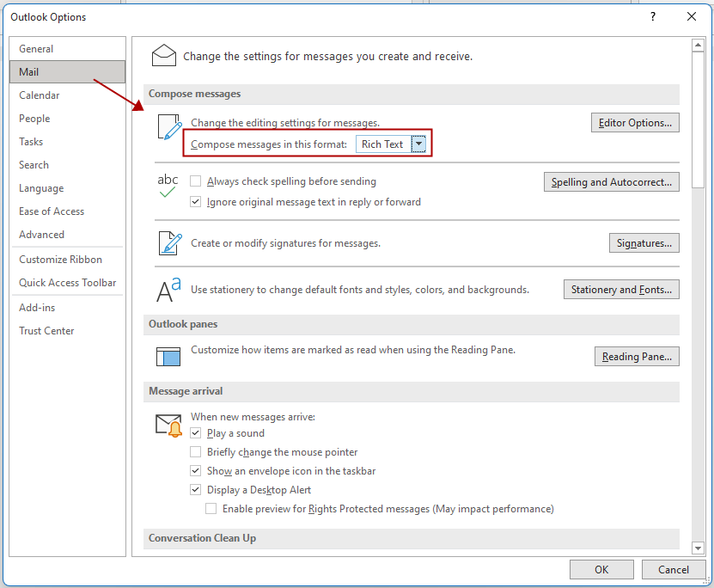Open Spelling and Autocorrect settings
Screen dimensions: 714x588
(x=612, y=182)
